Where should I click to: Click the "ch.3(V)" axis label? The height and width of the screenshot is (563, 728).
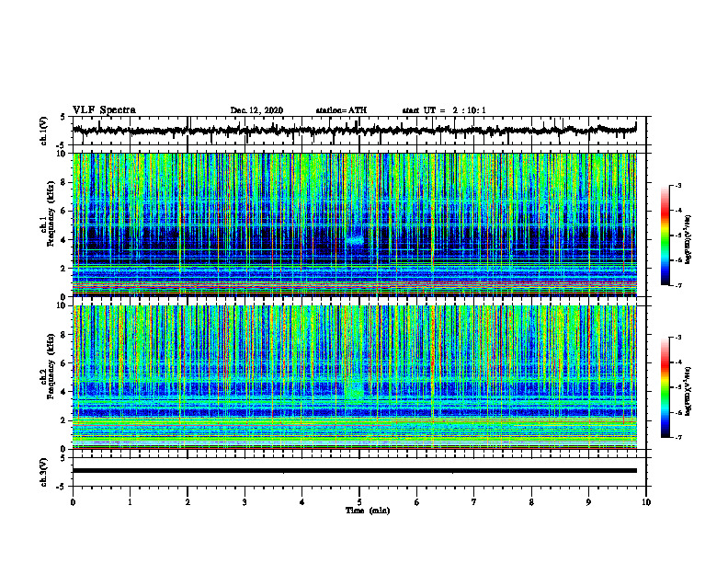click(x=44, y=472)
